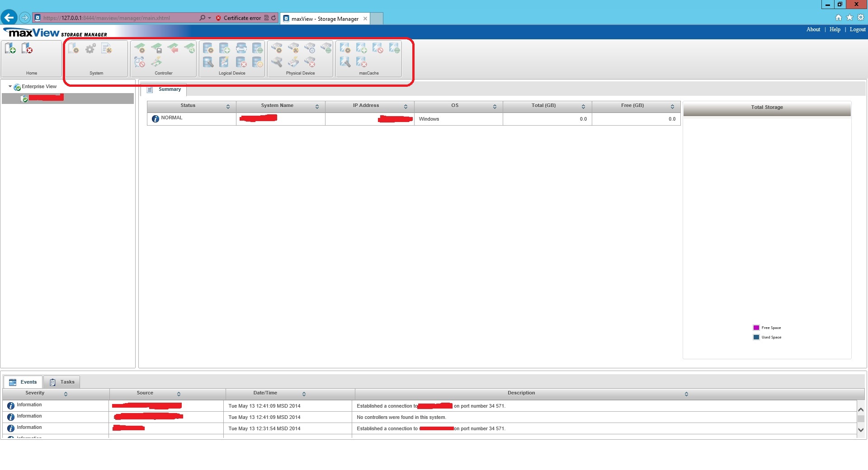This screenshot has width=868, height=470.
Task: Open the address bar search dropdown arrow
Action: (209, 18)
